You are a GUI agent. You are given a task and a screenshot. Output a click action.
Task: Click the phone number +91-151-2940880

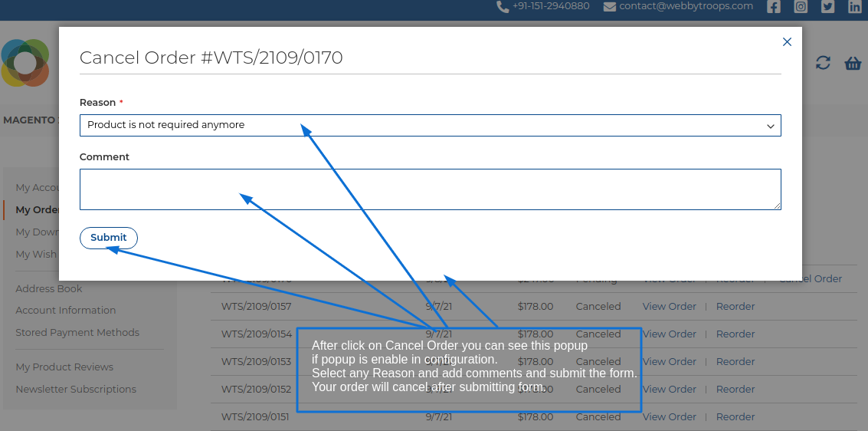coord(551,6)
